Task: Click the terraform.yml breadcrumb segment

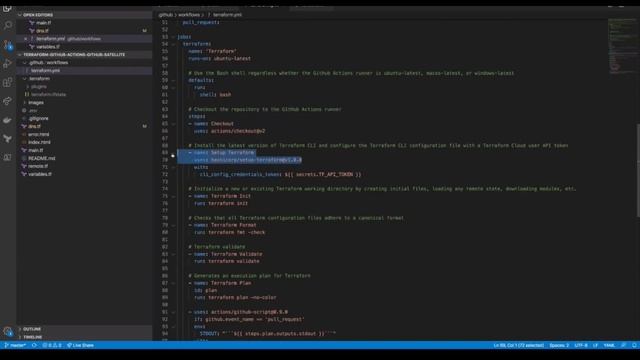Action: click(227, 15)
